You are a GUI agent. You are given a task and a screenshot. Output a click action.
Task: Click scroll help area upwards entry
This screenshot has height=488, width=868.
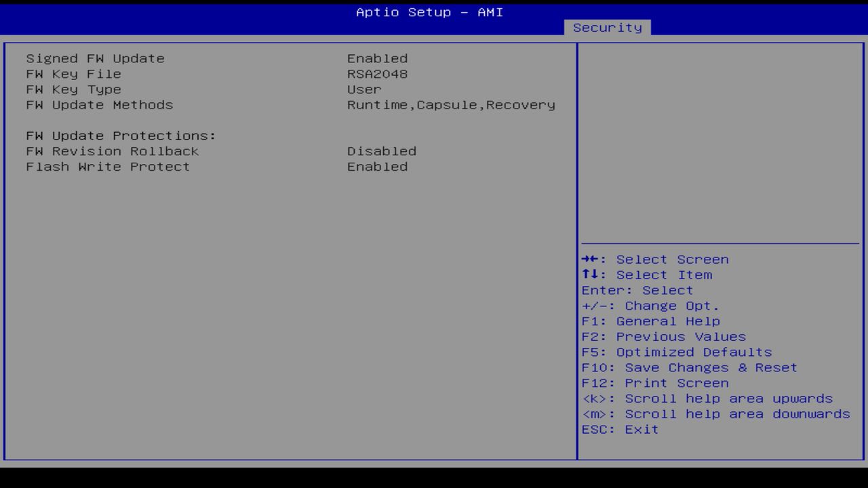tap(707, 399)
